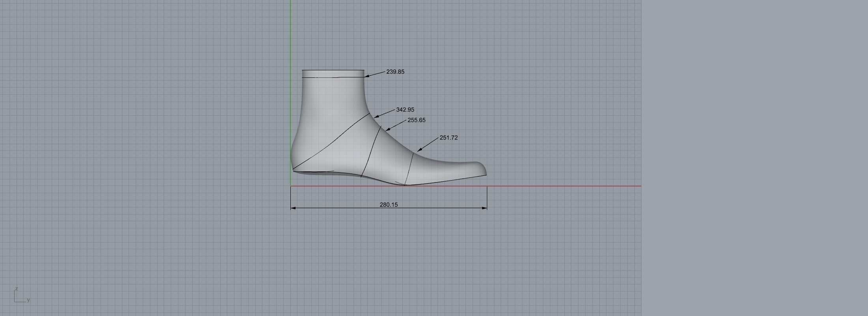Click the arrowhead of the 342.95 leader

click(376, 117)
